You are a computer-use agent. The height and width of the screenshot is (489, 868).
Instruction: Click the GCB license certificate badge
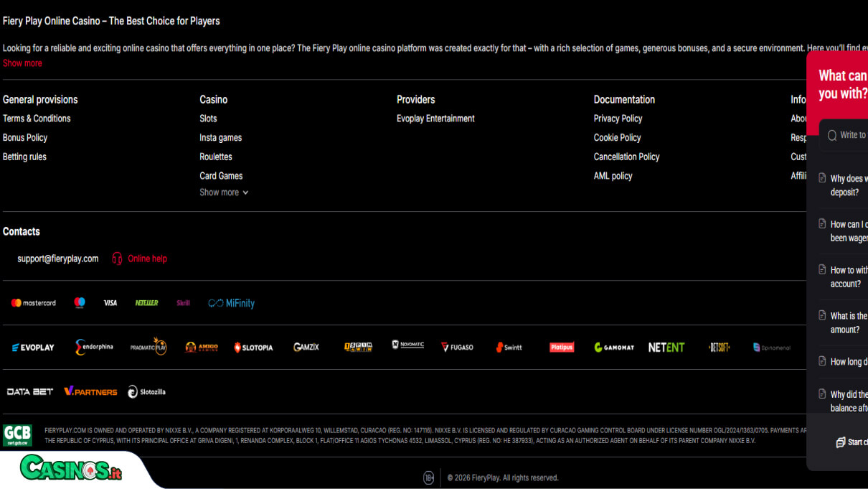17,435
